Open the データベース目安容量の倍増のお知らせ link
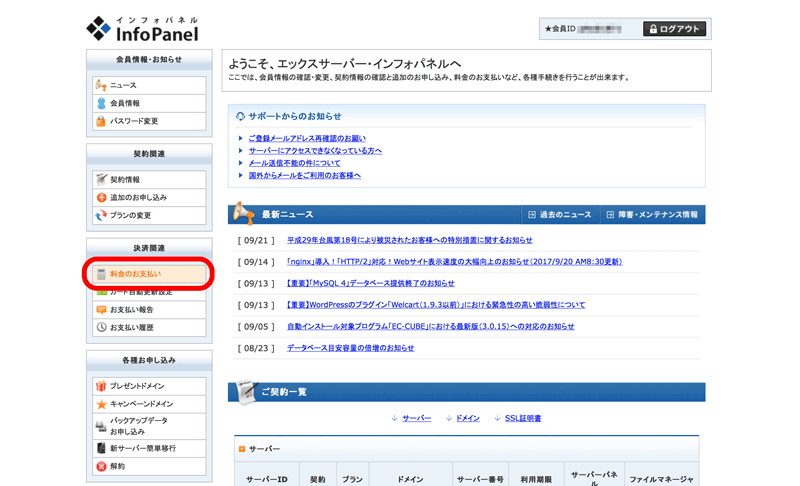 point(351,348)
